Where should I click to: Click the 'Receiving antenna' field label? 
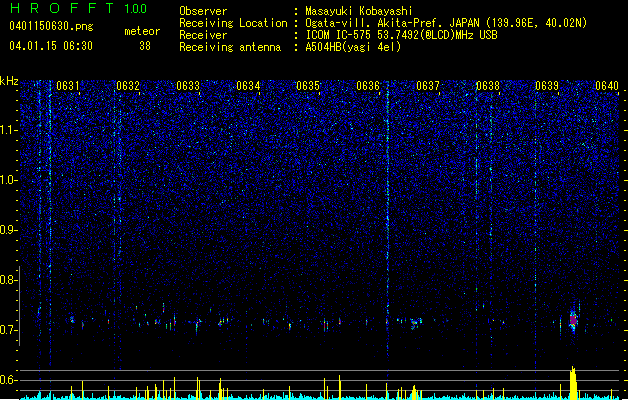pos(230,47)
